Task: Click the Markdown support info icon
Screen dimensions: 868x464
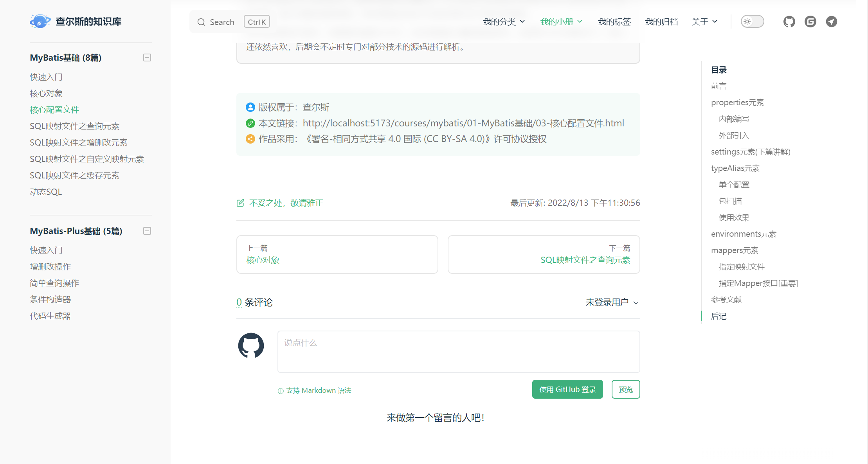Action: (x=281, y=391)
